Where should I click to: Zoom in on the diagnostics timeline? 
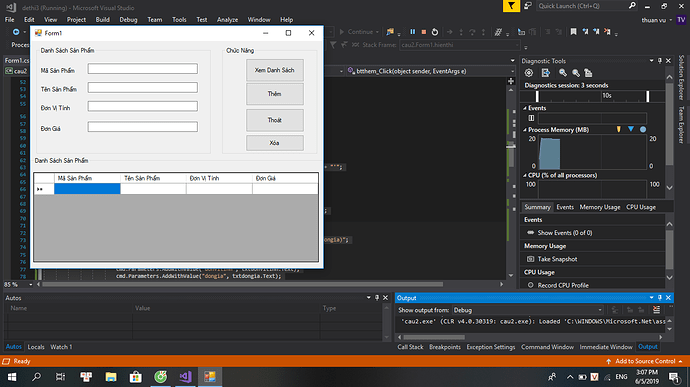click(563, 73)
